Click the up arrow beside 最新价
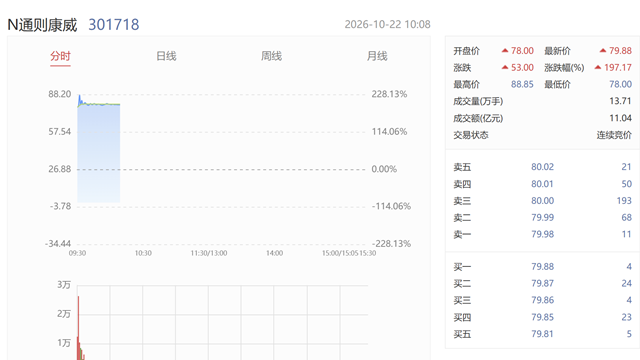Viewport: 640px width, 360px height. pyautogui.click(x=603, y=51)
